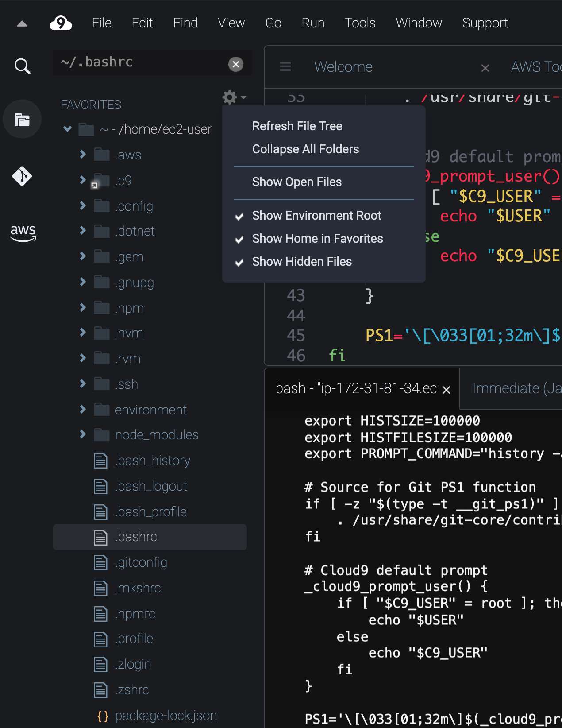Open the Run menu
562x728 pixels.
click(x=313, y=23)
